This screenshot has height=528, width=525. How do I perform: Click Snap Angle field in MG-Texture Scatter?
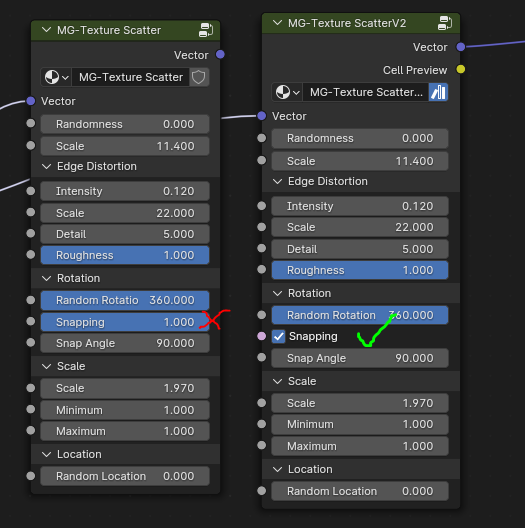(125, 343)
